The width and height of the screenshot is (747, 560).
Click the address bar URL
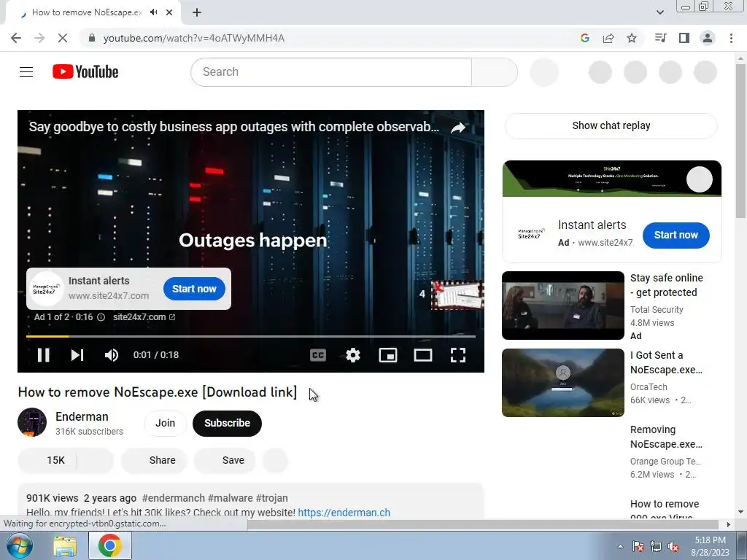click(194, 38)
